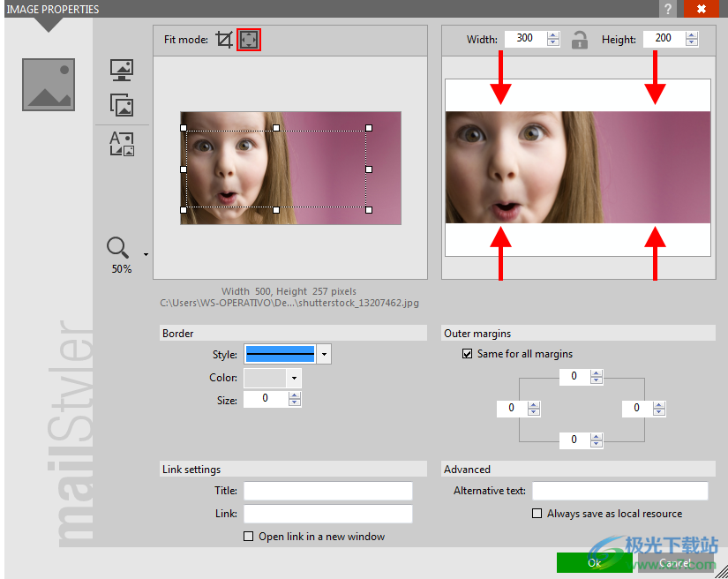Increase the Width value with stepper
Viewport: 728px width, 579px height.
coord(553,35)
